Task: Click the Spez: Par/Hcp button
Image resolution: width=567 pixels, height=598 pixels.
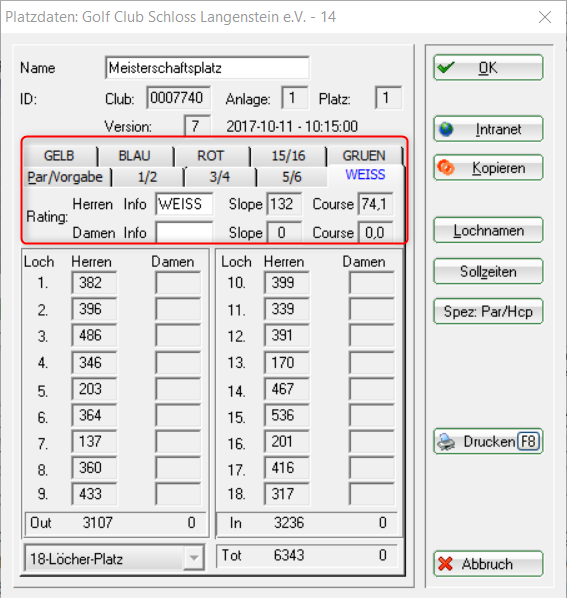Action: 488,312
